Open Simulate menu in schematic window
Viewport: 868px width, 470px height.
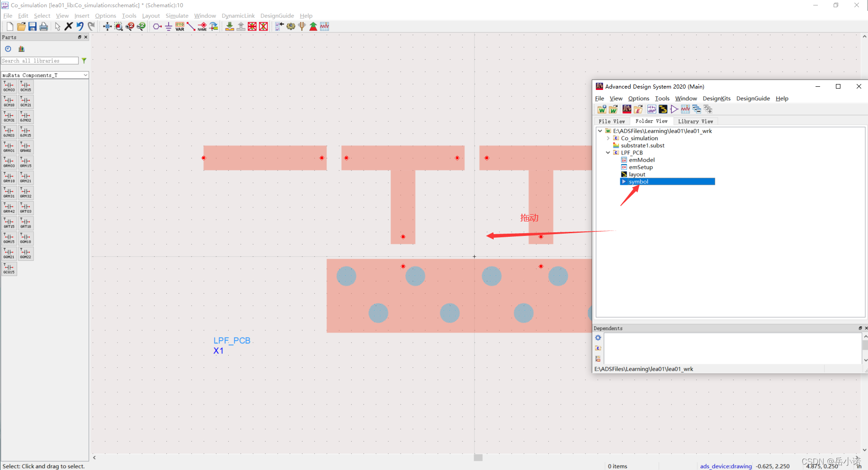coord(177,16)
